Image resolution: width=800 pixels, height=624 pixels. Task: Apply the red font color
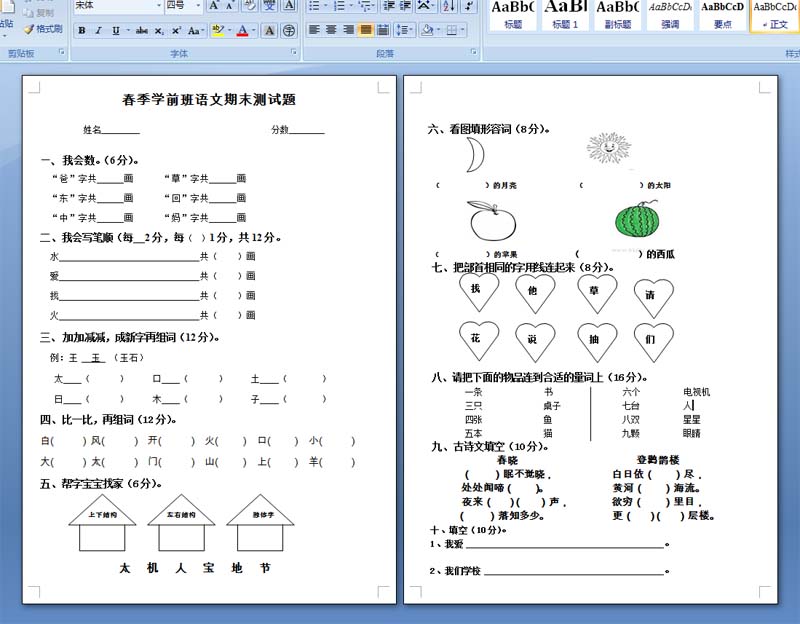243,31
